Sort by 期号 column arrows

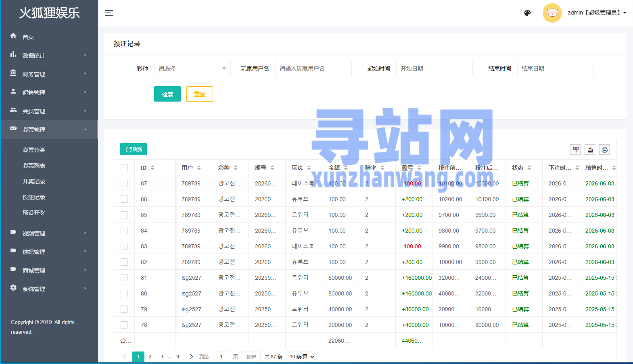click(272, 168)
